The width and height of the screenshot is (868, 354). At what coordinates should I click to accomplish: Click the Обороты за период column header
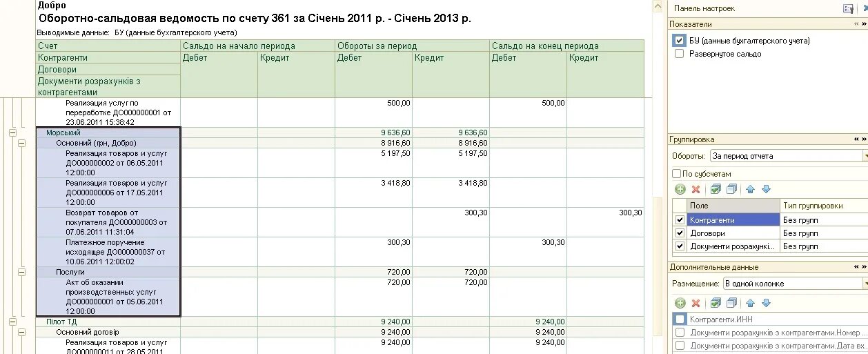pos(412,46)
